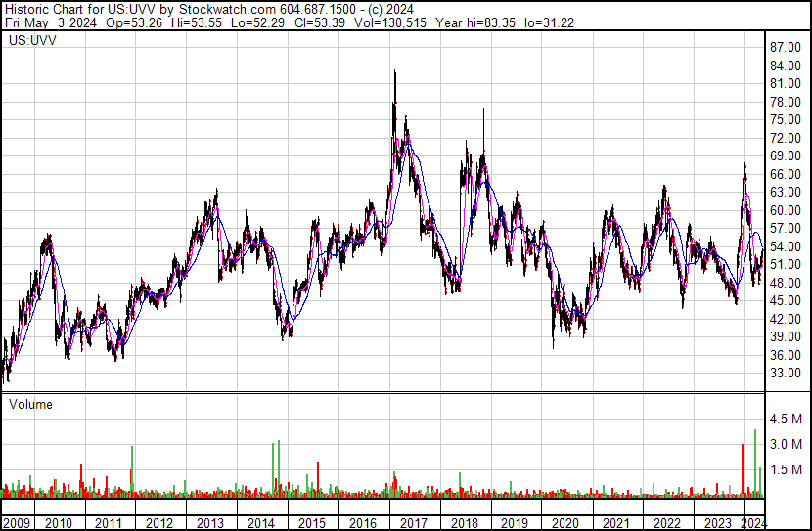
Task: Click the 4.5 M volume axis label
Action: point(786,420)
